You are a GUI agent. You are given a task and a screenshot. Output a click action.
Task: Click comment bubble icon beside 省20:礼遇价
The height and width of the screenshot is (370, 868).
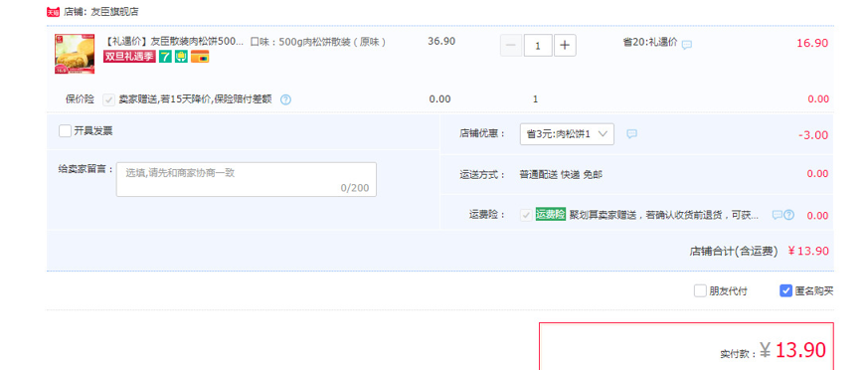click(686, 45)
